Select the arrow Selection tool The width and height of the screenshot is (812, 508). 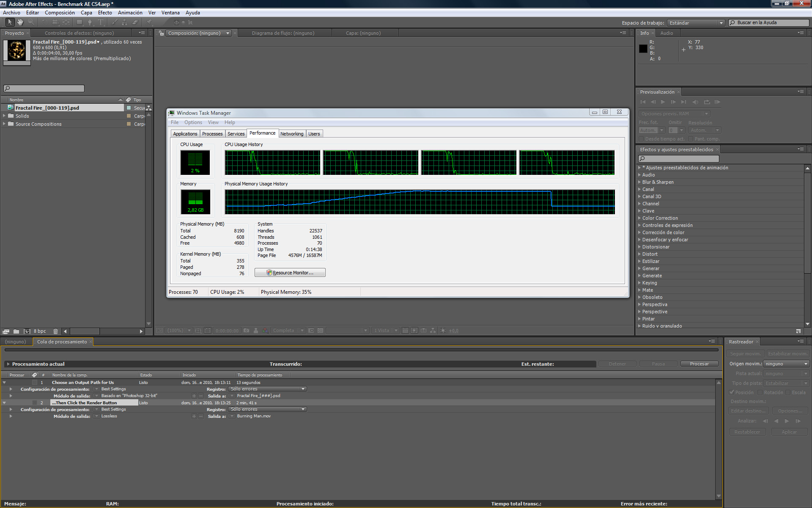point(10,22)
